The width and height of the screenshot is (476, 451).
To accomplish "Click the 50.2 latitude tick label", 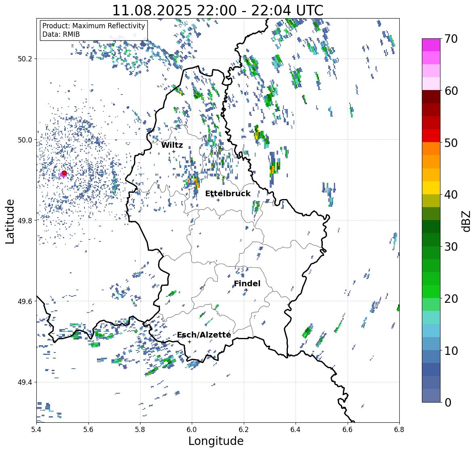I will [x=25, y=59].
